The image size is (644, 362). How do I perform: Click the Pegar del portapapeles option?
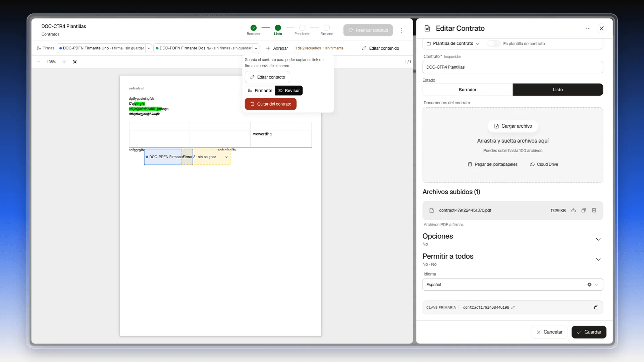tap(493, 164)
